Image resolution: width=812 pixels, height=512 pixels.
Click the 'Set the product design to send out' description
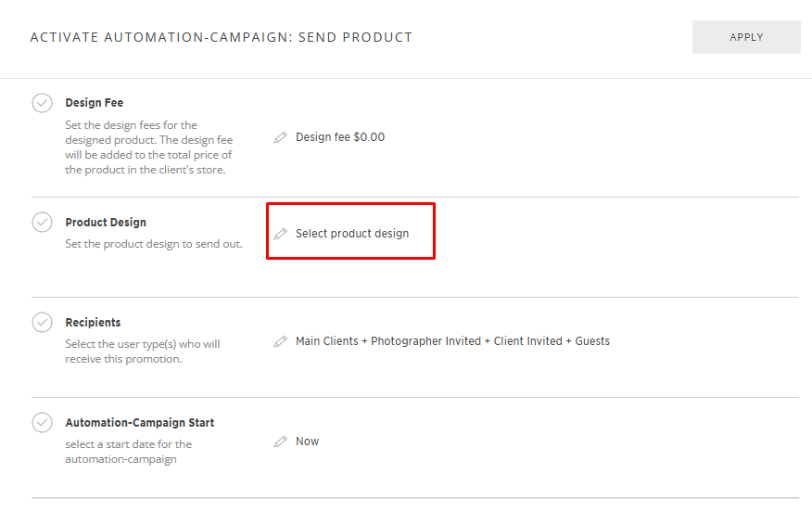coord(154,244)
